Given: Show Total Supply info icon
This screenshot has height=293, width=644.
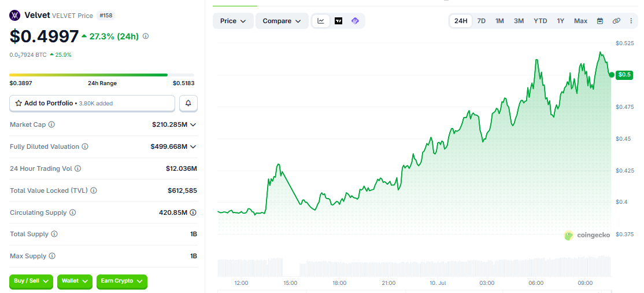Looking at the screenshot, I should coord(54,234).
